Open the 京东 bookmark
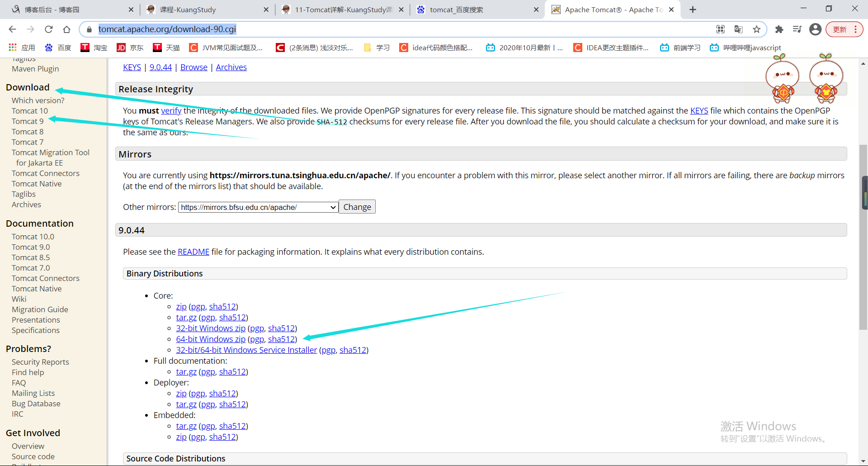Image resolution: width=868 pixels, height=466 pixels. click(x=130, y=48)
